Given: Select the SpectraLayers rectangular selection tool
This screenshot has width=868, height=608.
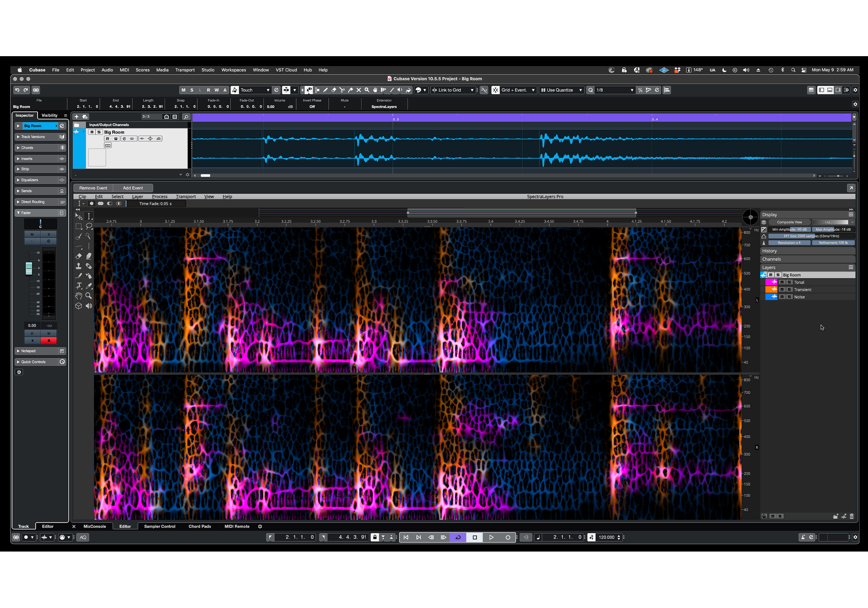Looking at the screenshot, I should [79, 226].
